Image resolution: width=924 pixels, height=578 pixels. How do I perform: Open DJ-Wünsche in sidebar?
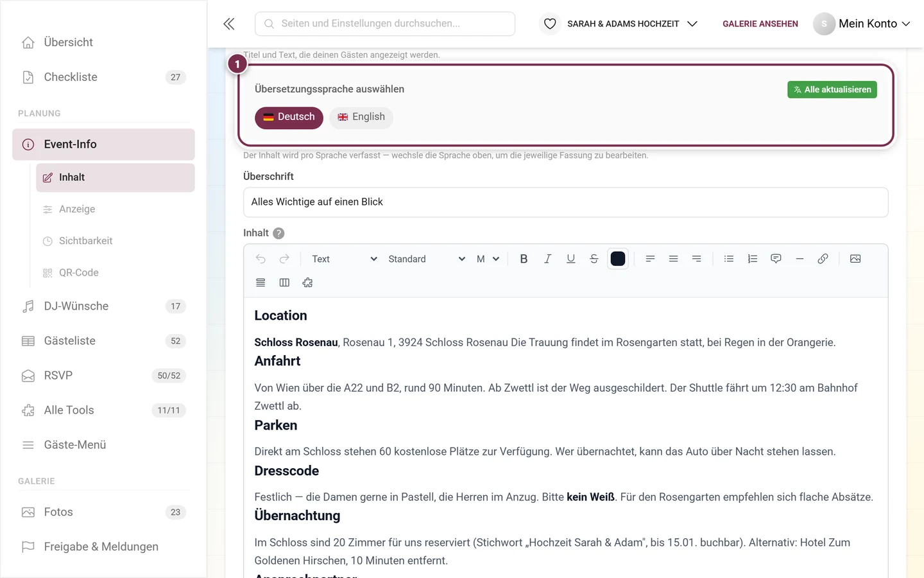pyautogui.click(x=103, y=306)
